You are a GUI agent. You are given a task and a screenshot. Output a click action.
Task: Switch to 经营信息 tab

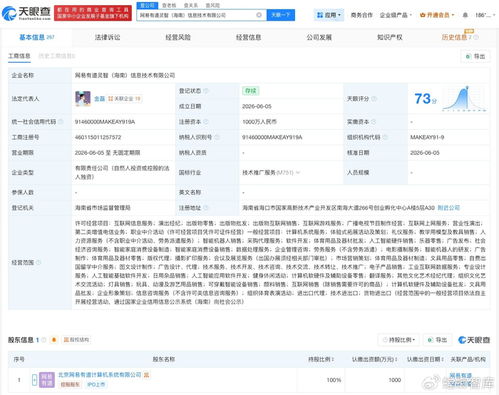click(x=249, y=37)
